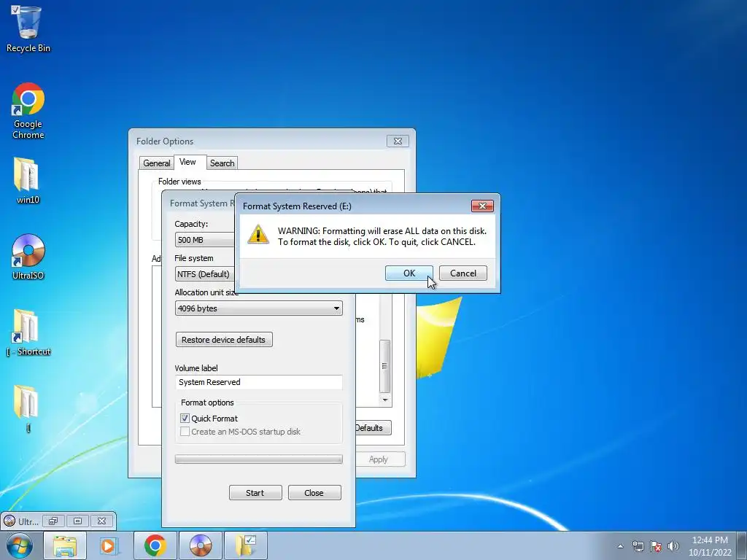The image size is (747, 560).
Task: Select the '[' folder on the desktop
Action: point(27,408)
